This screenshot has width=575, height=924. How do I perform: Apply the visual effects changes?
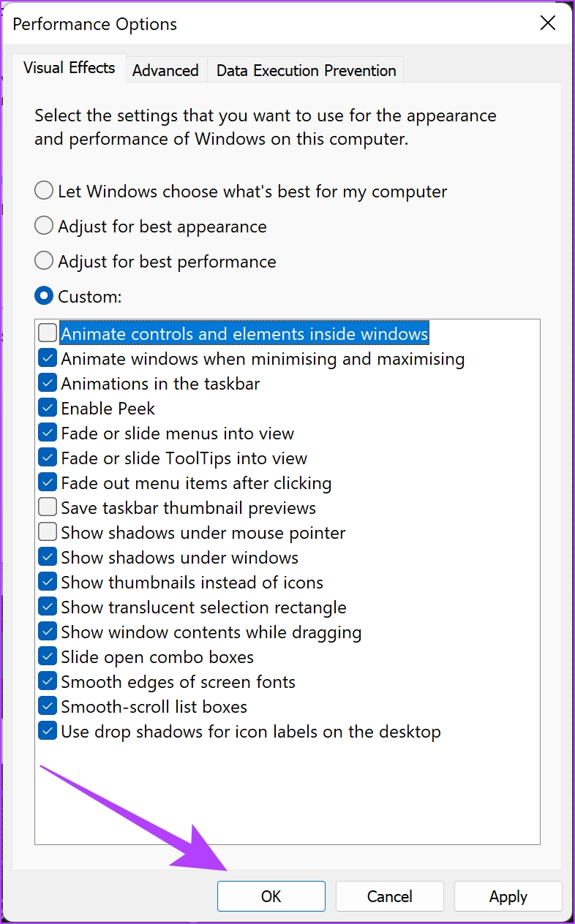point(508,896)
